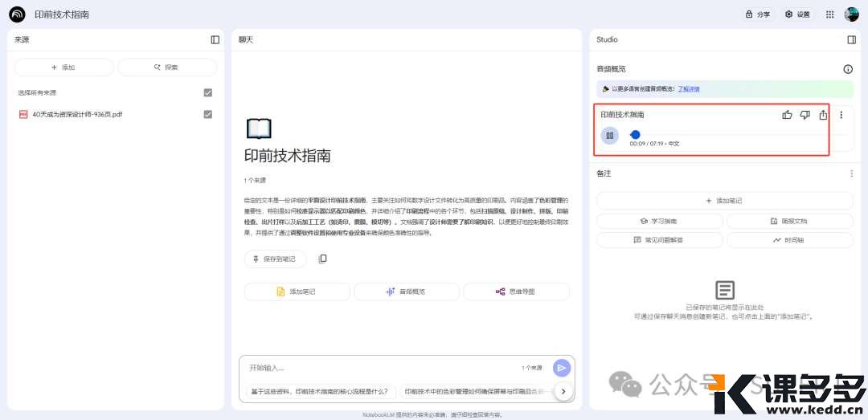Copy the summary with the copy icon
Viewport: 868px width, 420px height.
(x=322, y=259)
